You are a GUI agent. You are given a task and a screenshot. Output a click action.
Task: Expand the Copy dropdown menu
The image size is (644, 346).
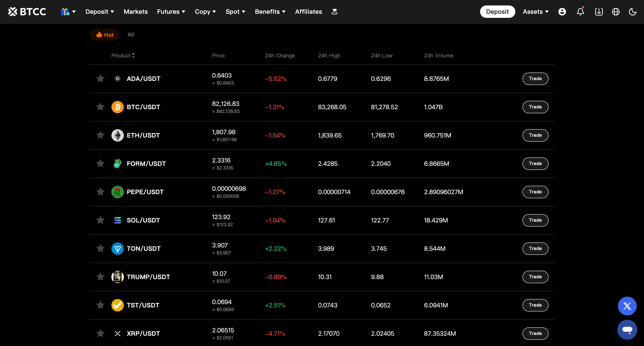[x=205, y=11]
